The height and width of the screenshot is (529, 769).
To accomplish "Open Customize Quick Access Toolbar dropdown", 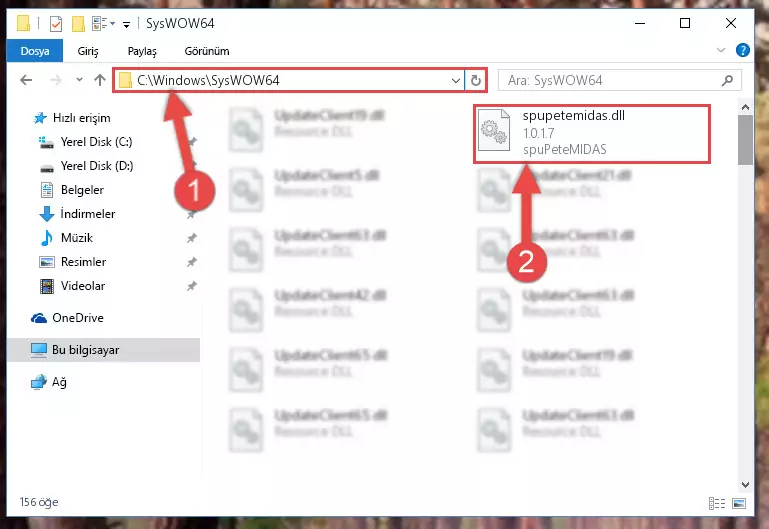I will (127, 24).
